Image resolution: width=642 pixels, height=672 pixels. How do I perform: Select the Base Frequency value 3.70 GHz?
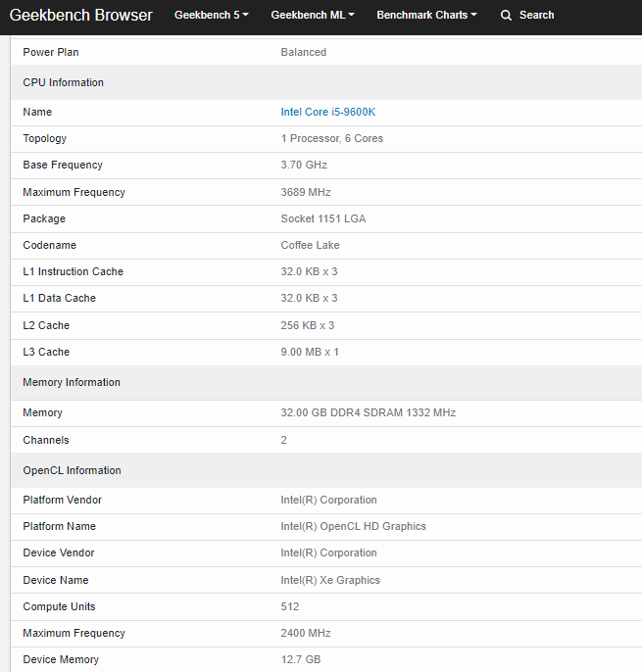click(304, 165)
